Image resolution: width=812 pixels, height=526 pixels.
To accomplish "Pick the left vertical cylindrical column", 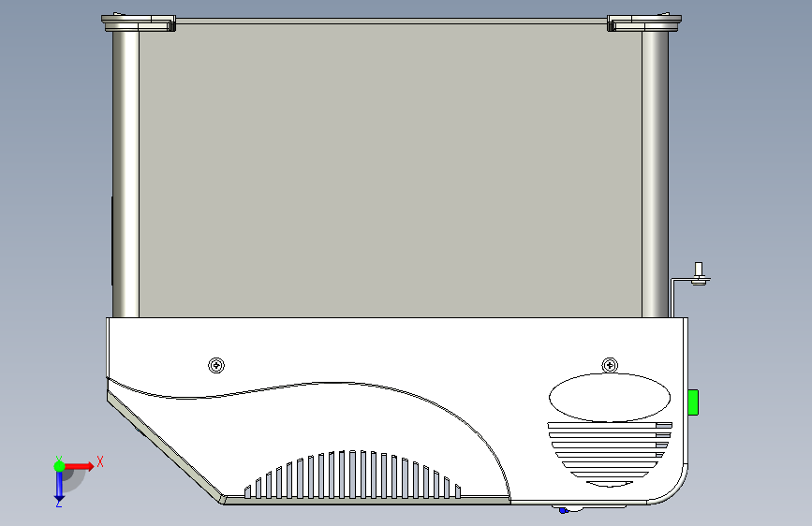I will [x=125, y=173].
